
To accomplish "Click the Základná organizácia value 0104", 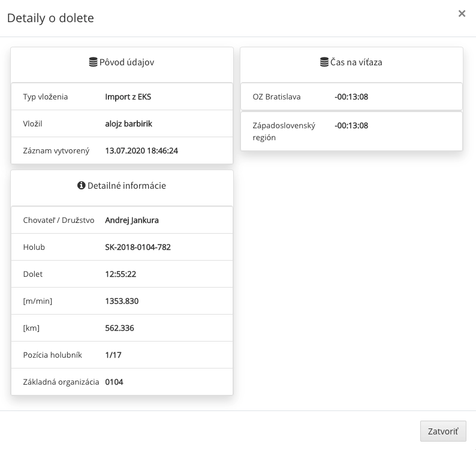I will tap(114, 382).
